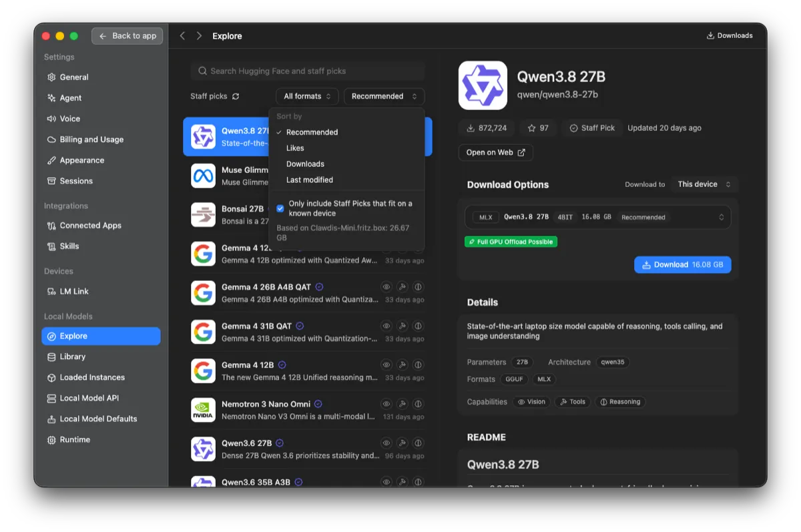Select the Nemotron 3 Nano Omni model row

tap(307, 410)
